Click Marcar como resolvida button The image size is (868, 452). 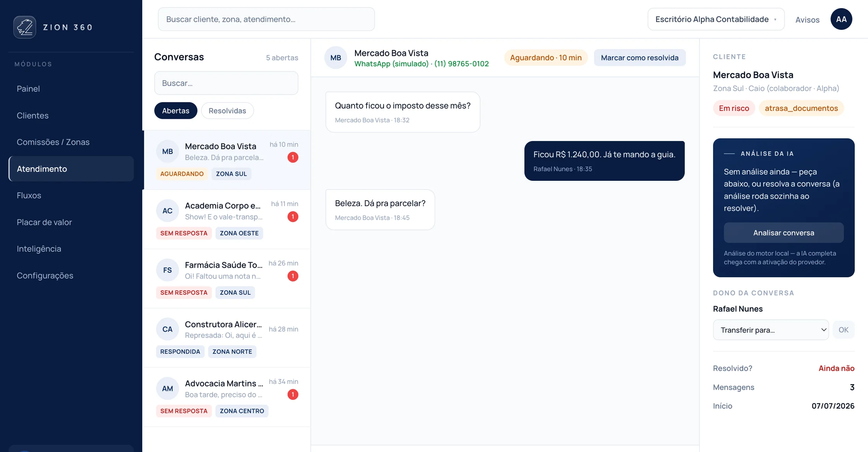pos(640,58)
